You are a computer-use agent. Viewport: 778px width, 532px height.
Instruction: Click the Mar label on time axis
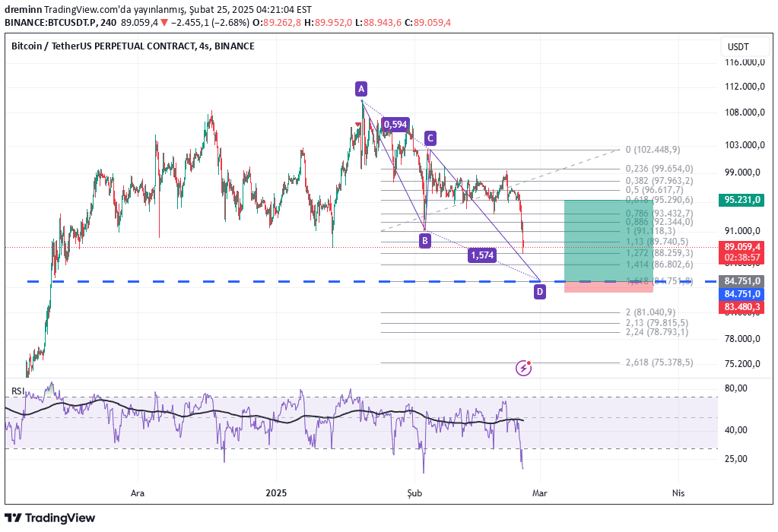pyautogui.click(x=540, y=492)
